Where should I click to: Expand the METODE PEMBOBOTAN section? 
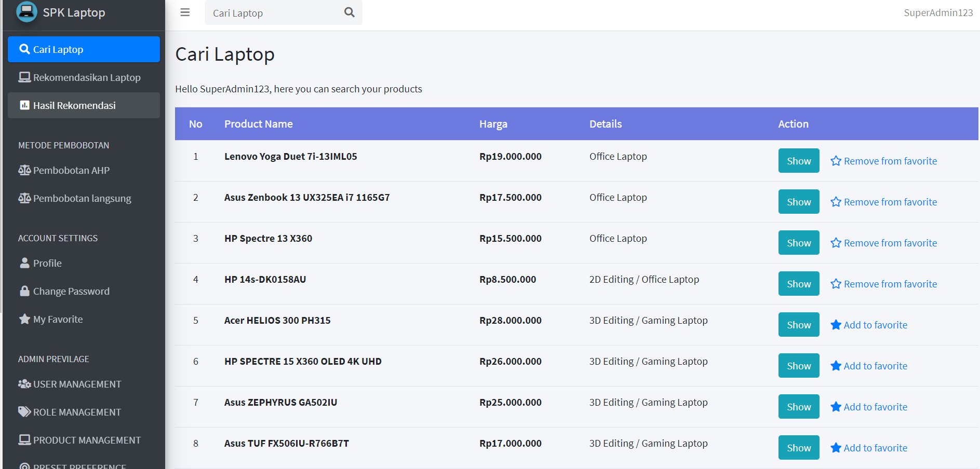(63, 145)
